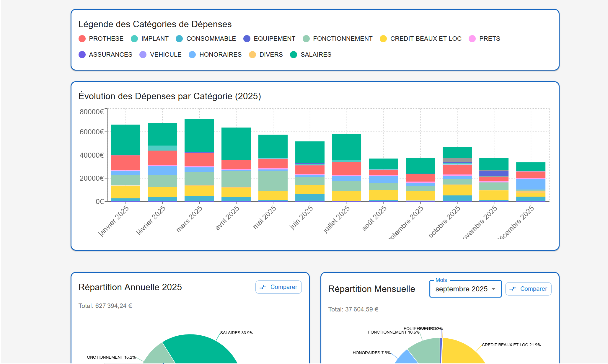The height and width of the screenshot is (364, 608).
Task: Click the CREDIT BEAUX ET LOC yellow dot
Action: [x=383, y=39]
